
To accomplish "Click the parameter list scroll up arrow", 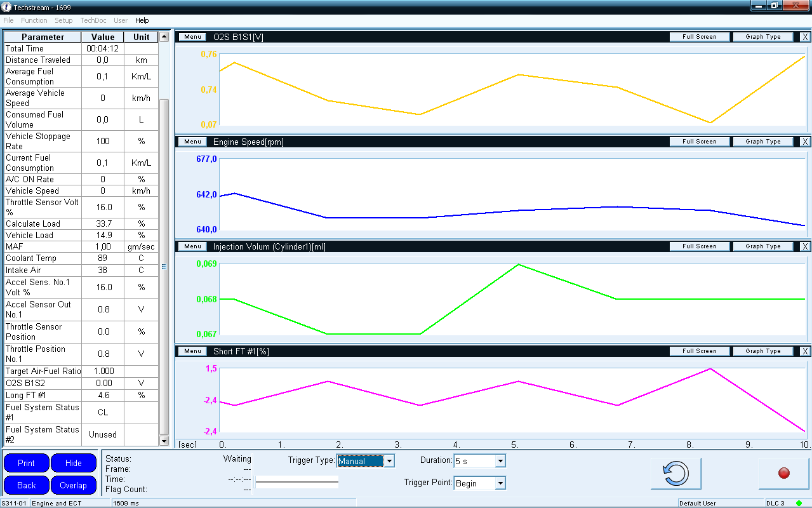I will pos(164,36).
